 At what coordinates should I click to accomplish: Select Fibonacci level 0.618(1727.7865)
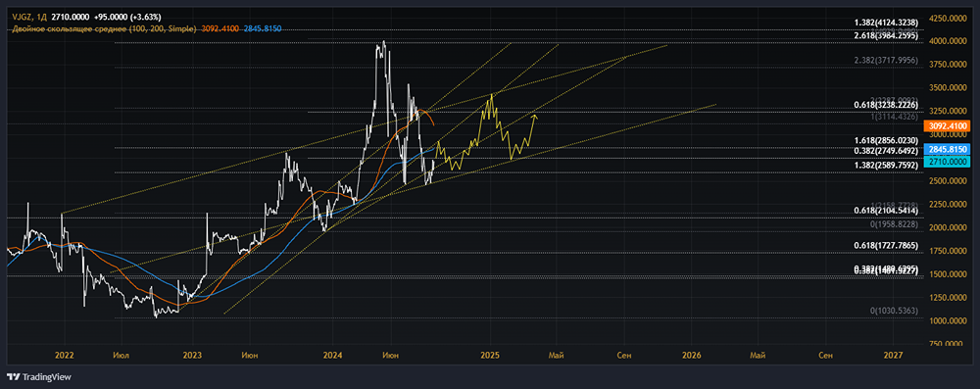(x=886, y=247)
